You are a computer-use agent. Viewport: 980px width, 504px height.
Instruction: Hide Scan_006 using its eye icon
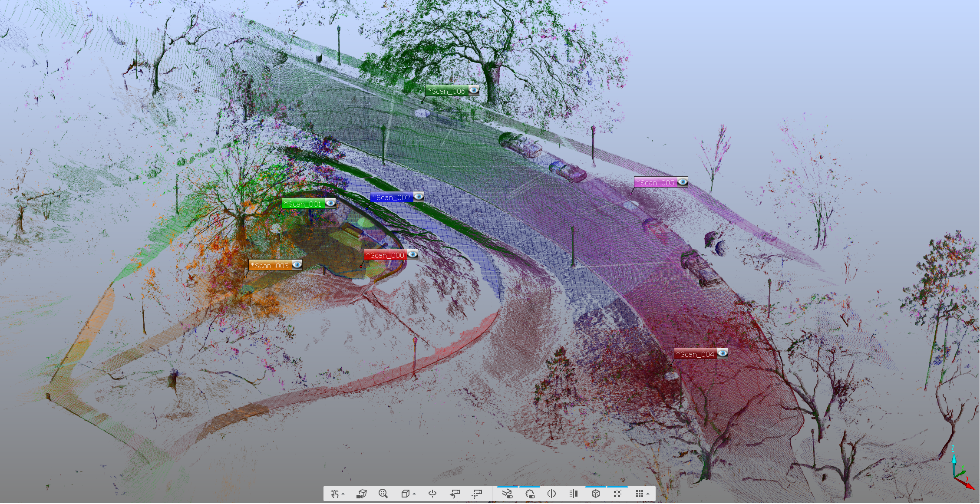(x=474, y=90)
